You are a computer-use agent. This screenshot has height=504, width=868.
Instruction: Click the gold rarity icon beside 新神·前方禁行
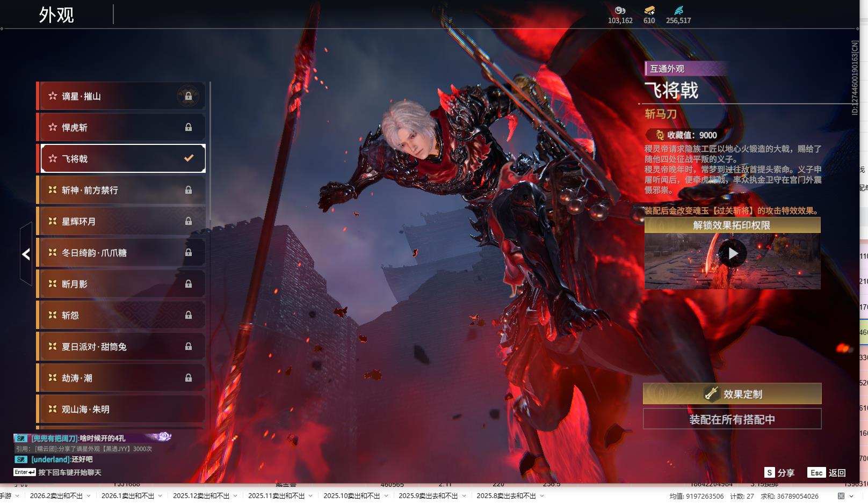click(x=53, y=190)
